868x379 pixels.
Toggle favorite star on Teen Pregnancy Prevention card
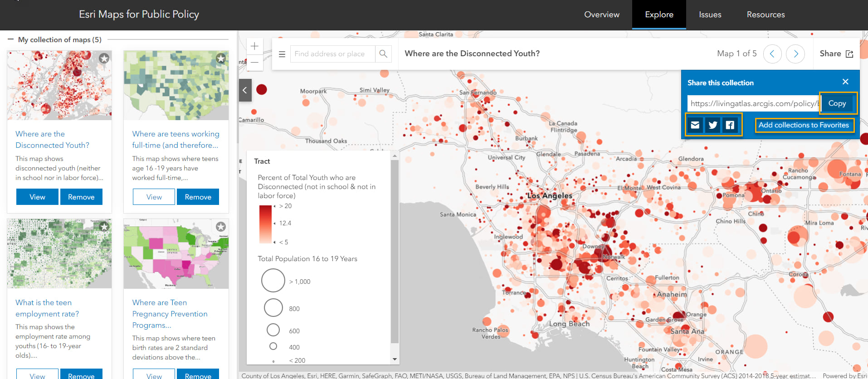click(221, 226)
